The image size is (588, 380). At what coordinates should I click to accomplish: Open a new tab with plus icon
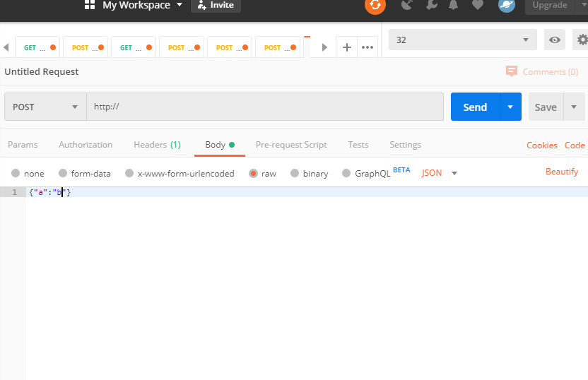pos(347,47)
